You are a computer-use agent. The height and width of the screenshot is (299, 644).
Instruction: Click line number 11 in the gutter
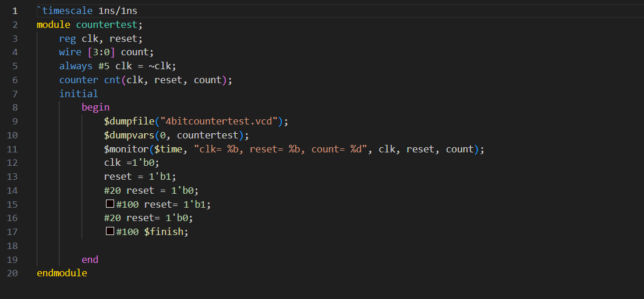[12, 149]
